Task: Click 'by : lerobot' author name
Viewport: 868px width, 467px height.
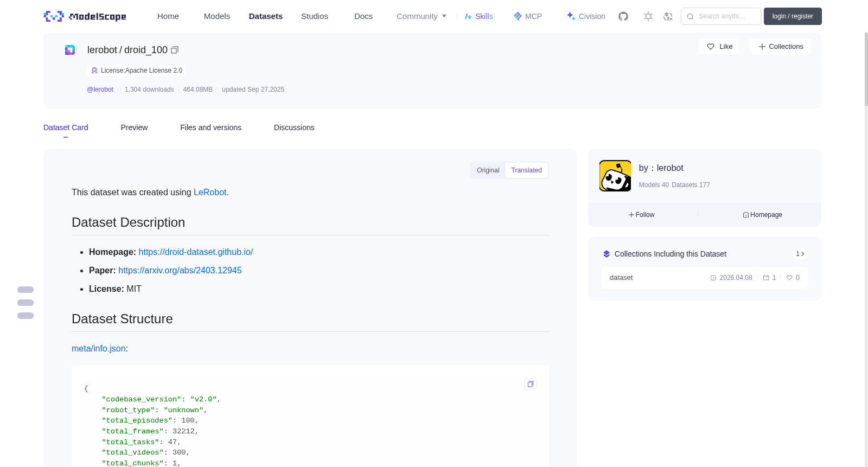Action: pyautogui.click(x=661, y=168)
